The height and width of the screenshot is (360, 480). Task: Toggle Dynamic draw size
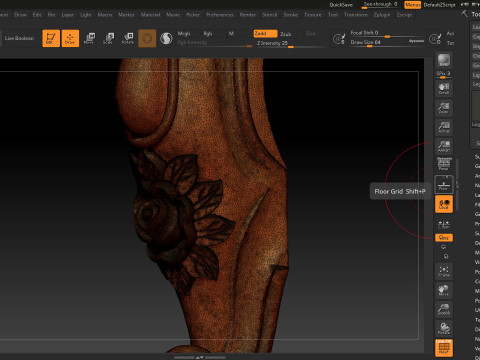(416, 41)
